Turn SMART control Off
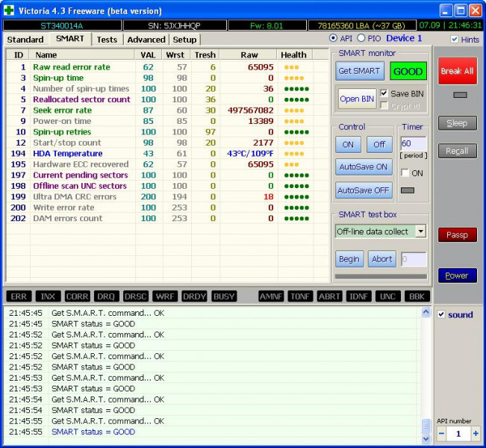 [379, 144]
